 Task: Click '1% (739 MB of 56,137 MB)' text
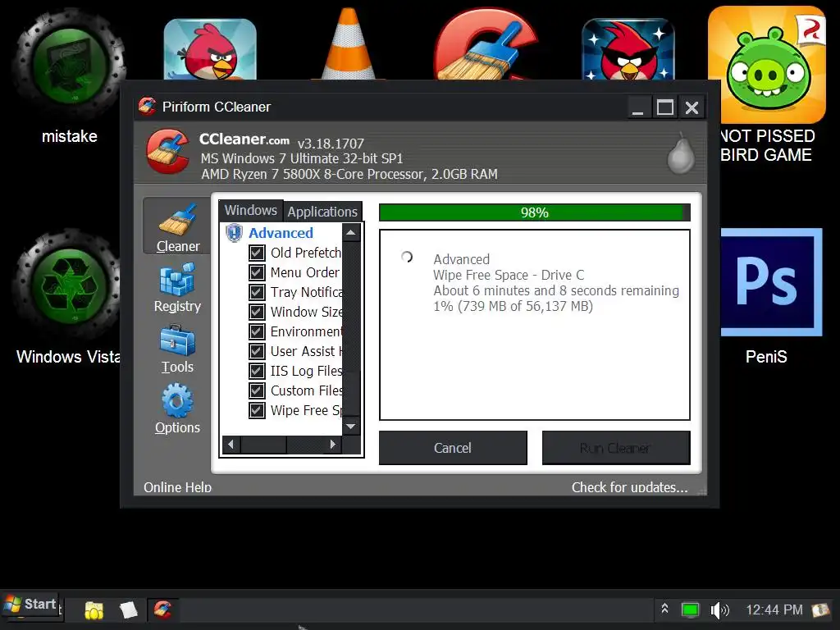click(513, 306)
